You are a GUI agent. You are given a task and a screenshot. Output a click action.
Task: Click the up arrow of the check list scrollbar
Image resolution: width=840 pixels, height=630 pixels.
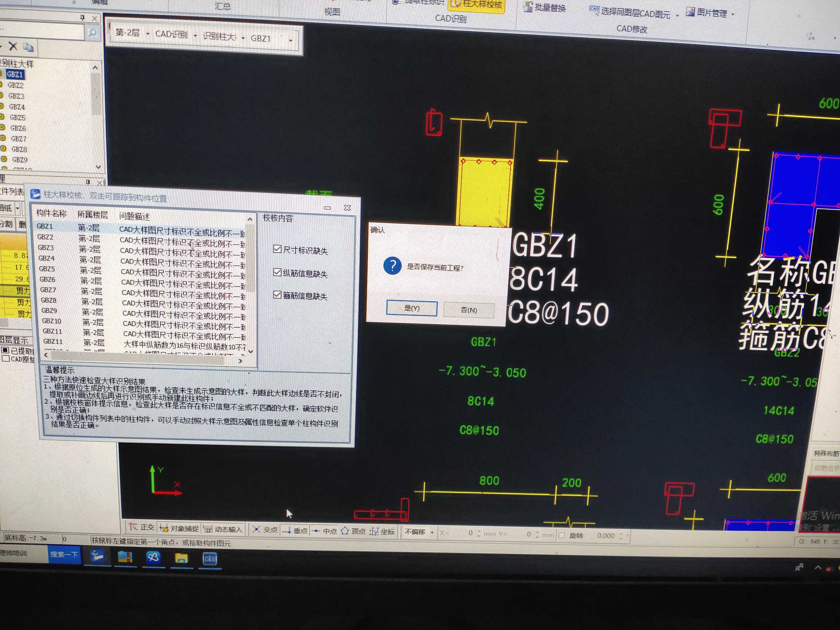point(250,219)
